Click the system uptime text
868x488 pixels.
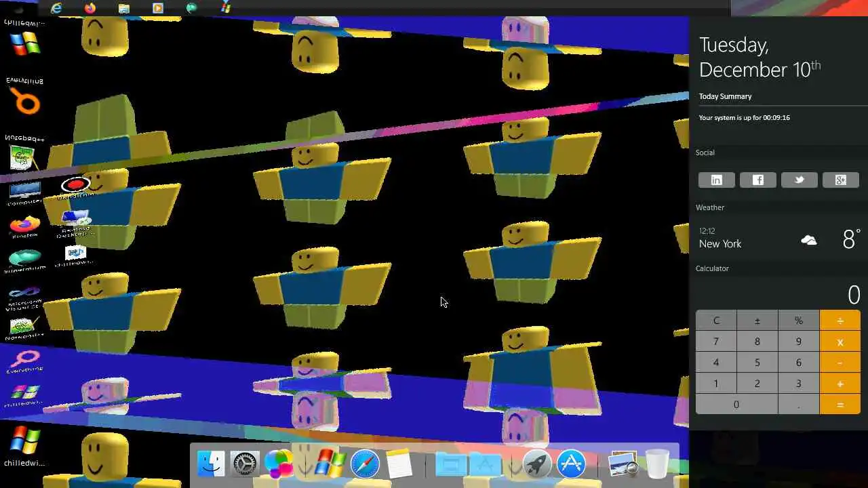(745, 117)
